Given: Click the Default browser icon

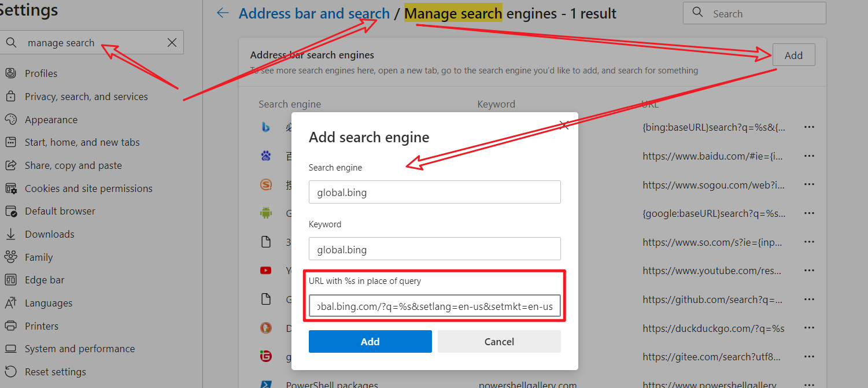Looking at the screenshot, I should [10, 211].
